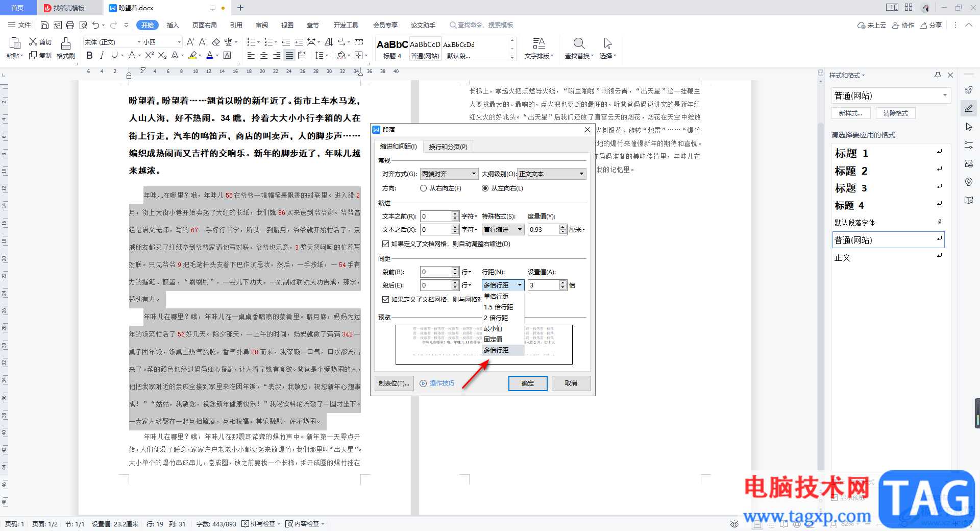
Task: Open alignment dropdown in Paragraph dialog
Action: (449, 174)
